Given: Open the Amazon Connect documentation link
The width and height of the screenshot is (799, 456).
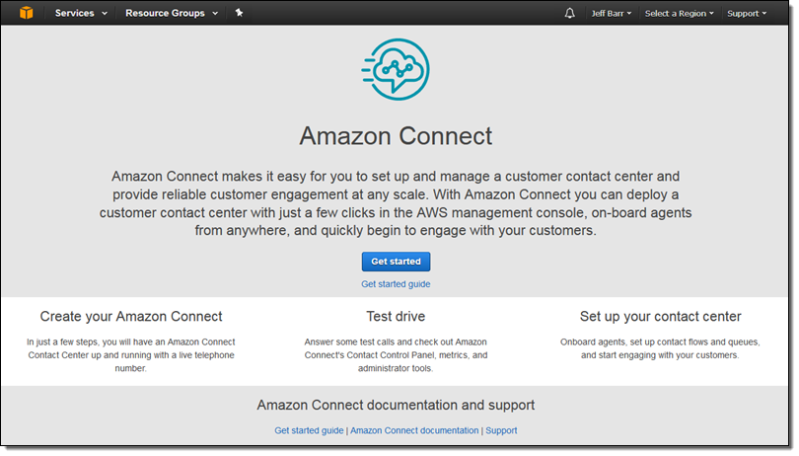Looking at the screenshot, I should (x=414, y=431).
